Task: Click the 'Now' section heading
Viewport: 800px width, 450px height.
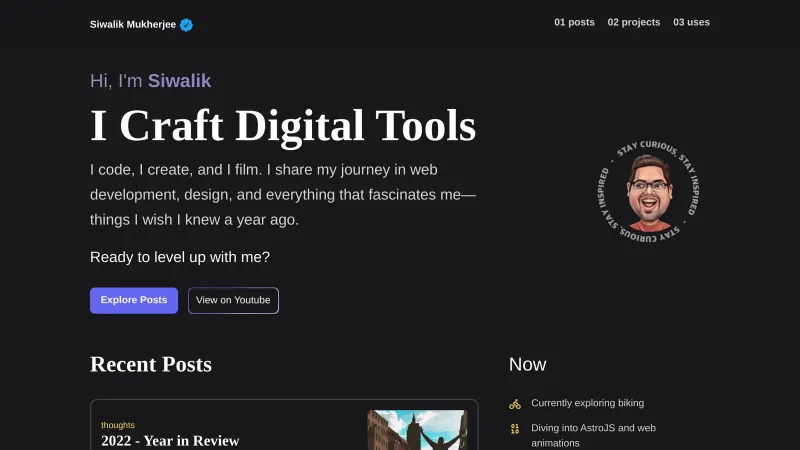Action: (x=527, y=364)
